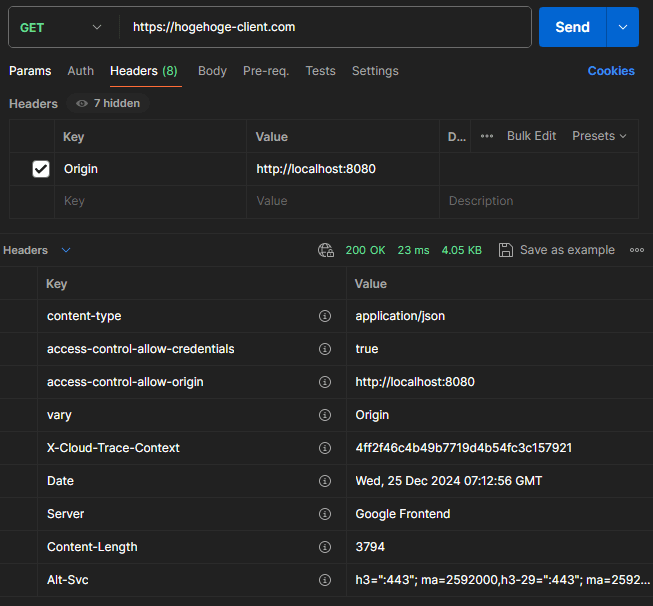Click the info icon beside vary
653x606 pixels.
coord(325,415)
